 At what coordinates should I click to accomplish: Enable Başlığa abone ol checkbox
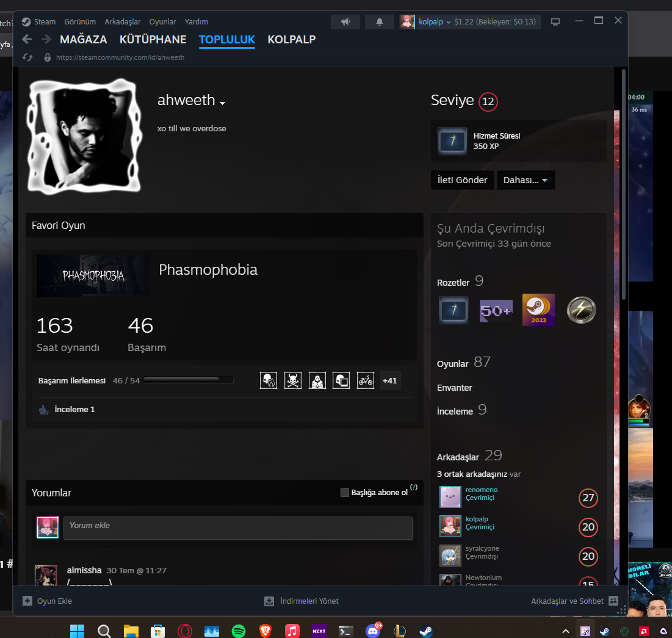pos(345,493)
